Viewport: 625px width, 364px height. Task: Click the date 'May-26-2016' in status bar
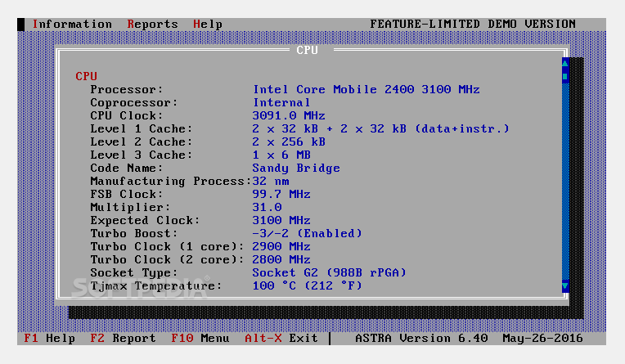[x=542, y=339]
